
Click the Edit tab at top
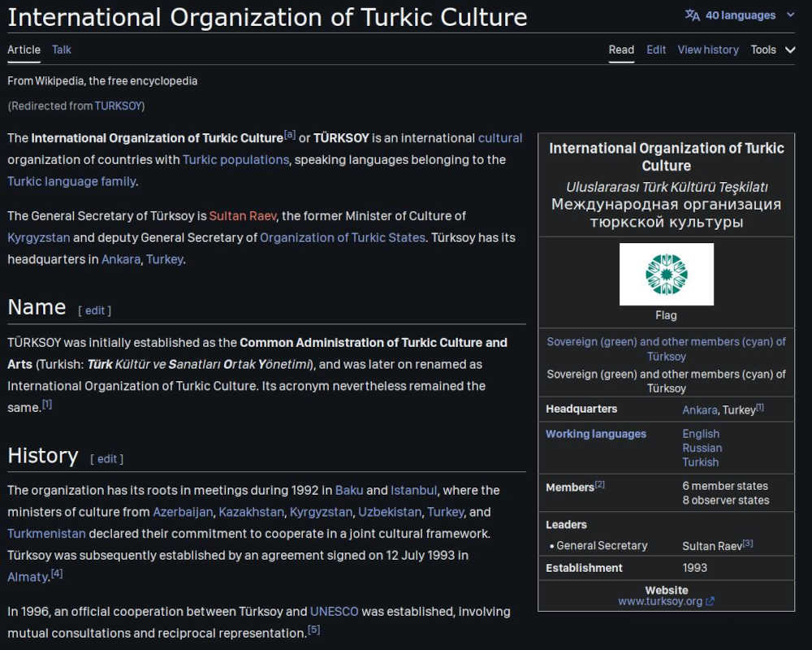[x=656, y=50]
